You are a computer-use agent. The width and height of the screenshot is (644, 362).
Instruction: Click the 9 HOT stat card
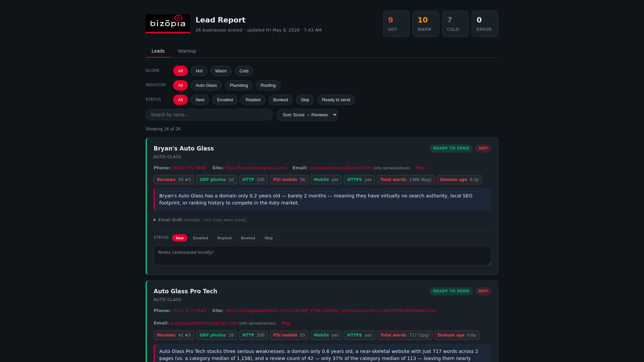coord(396,24)
